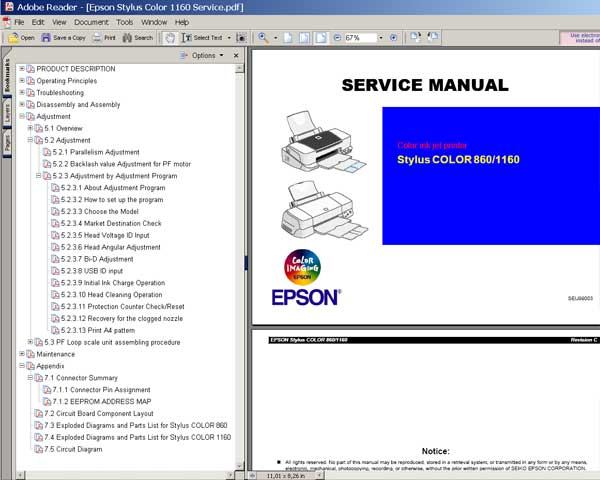Rotate the page clockwise
Image resolution: width=600 pixels, height=480 pixels.
(415, 37)
